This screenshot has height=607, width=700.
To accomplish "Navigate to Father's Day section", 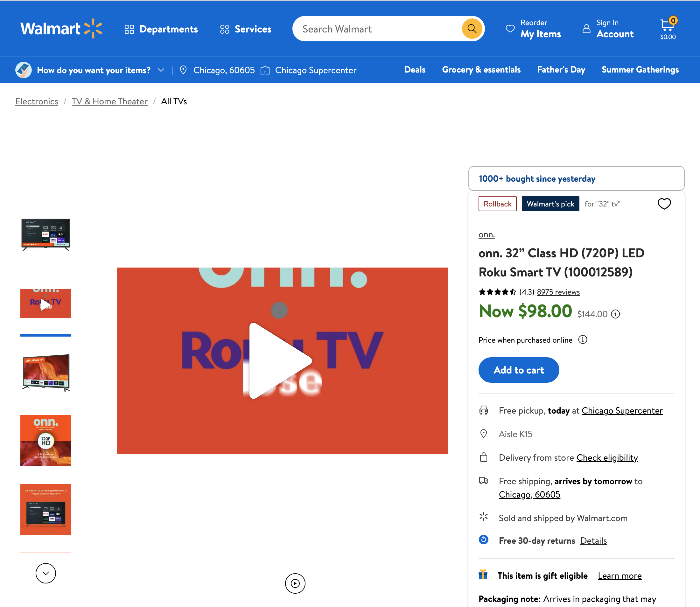I will point(561,70).
